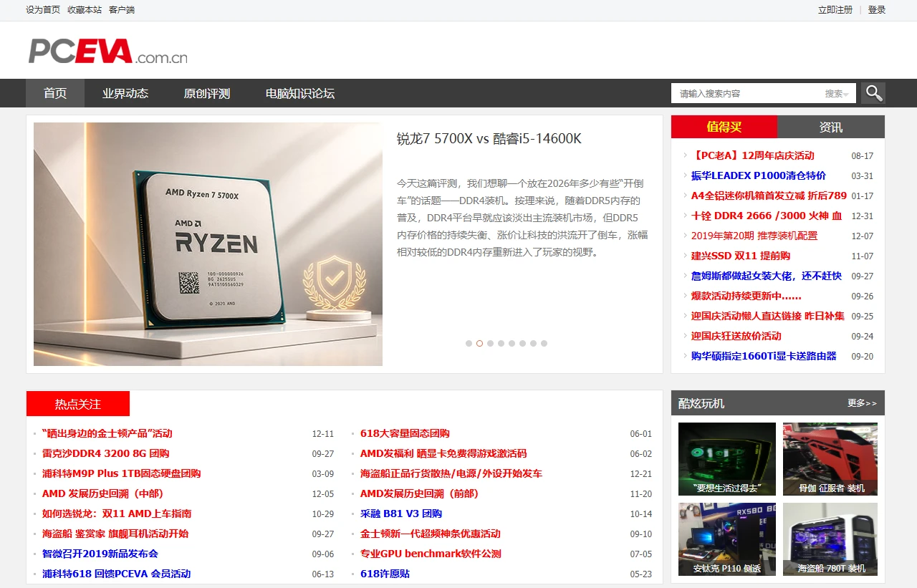Open the 电脑知识论坛 menu item
This screenshot has height=588, width=917.
pos(300,93)
